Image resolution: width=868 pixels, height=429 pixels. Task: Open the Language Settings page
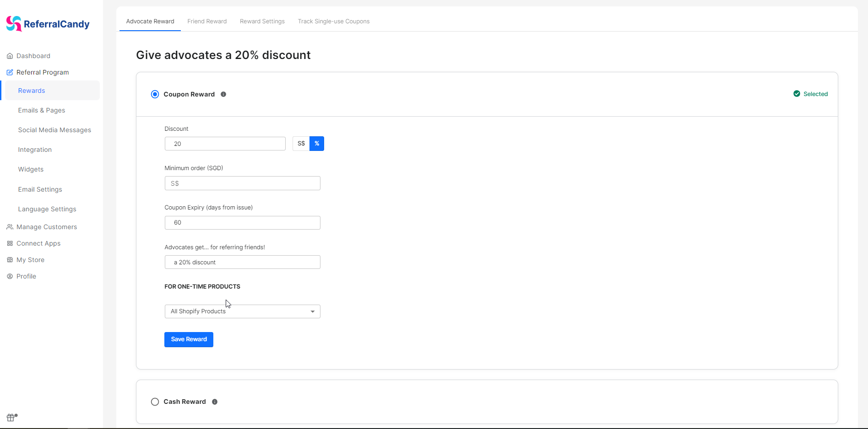tap(47, 209)
